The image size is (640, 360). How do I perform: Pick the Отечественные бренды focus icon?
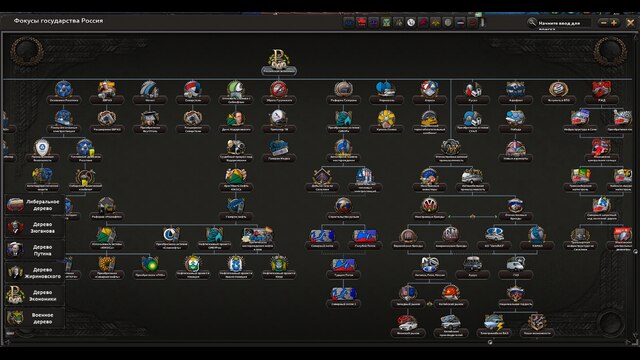coord(515,206)
